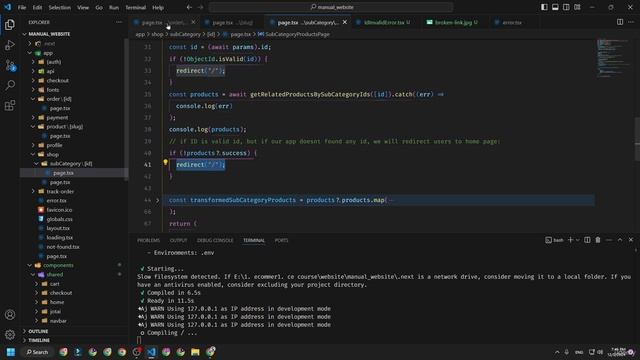Open the Source Control view

10,65
